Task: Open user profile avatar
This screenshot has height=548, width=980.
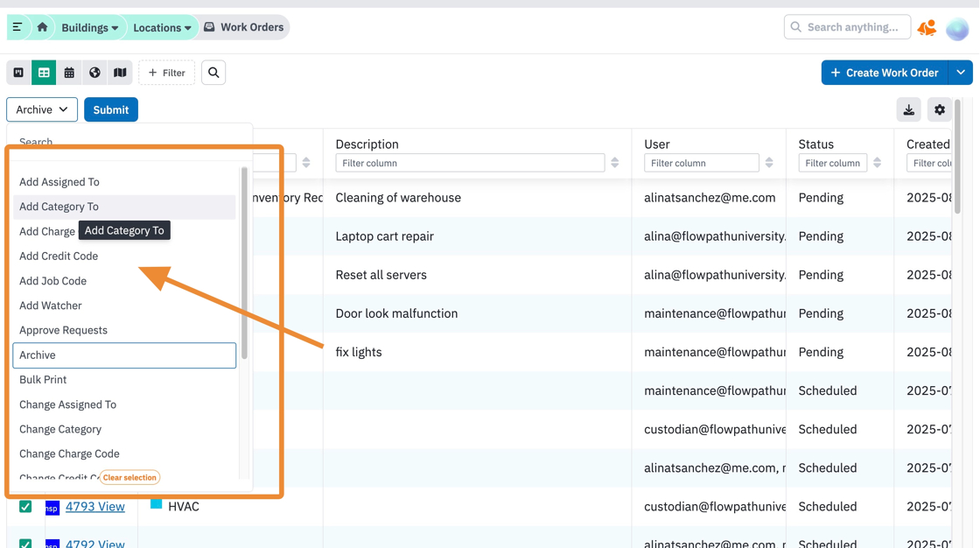Action: pos(957,29)
